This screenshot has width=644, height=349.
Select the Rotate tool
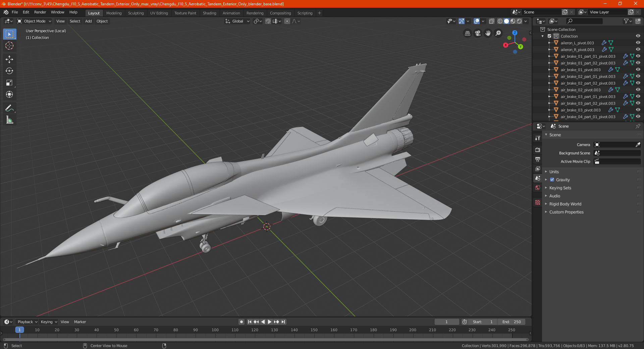tap(9, 71)
